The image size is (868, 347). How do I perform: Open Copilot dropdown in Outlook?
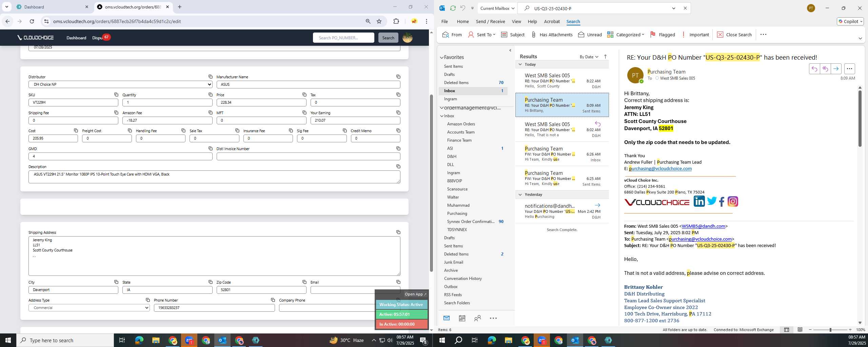(x=850, y=21)
